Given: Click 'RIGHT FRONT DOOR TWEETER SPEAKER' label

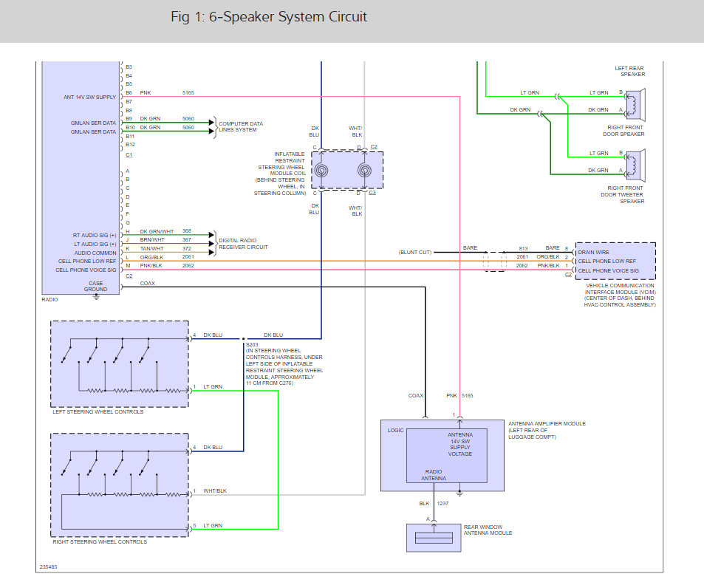Looking at the screenshot, I should coord(622,195).
